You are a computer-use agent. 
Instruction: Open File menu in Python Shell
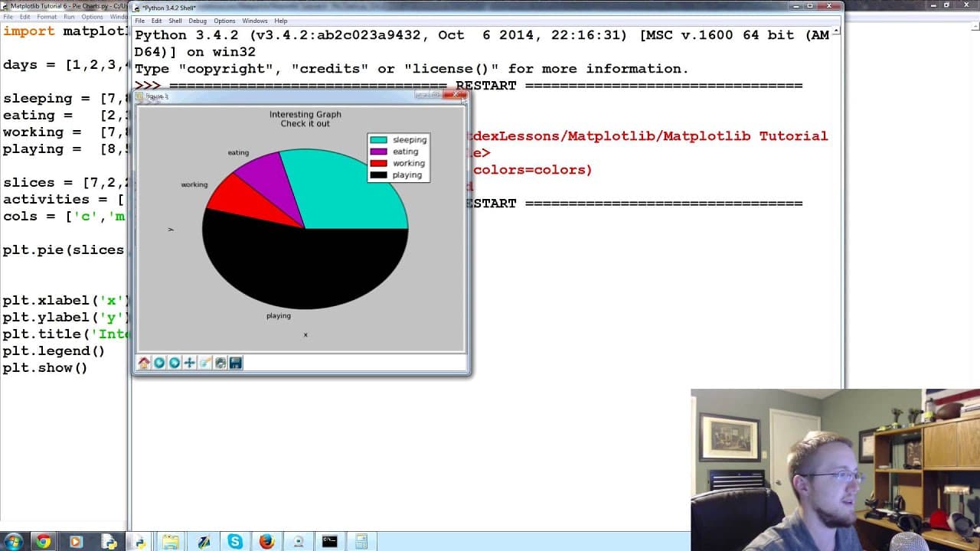click(x=139, y=21)
